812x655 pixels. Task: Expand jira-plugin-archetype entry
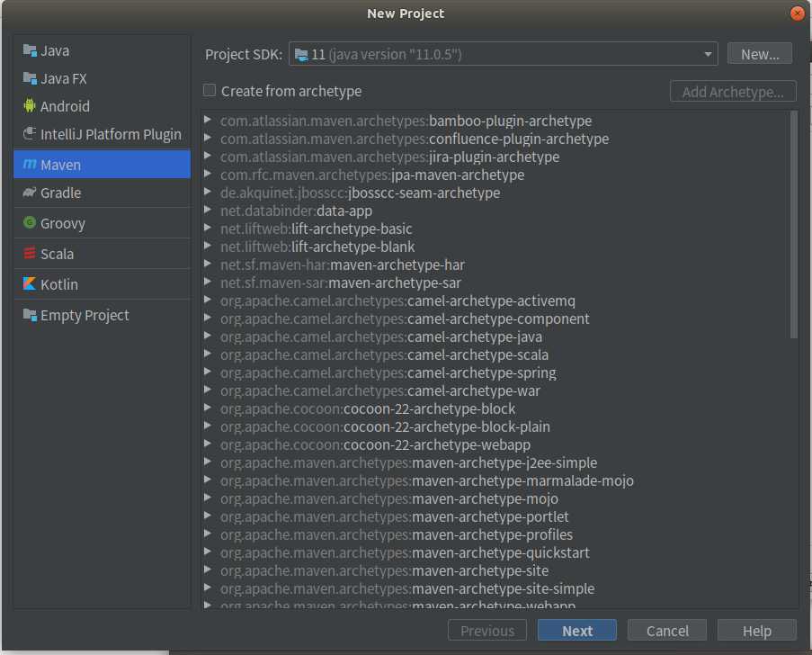pos(208,156)
